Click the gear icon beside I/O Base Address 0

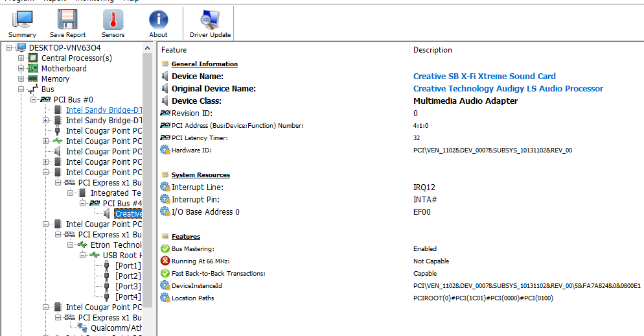click(x=165, y=212)
